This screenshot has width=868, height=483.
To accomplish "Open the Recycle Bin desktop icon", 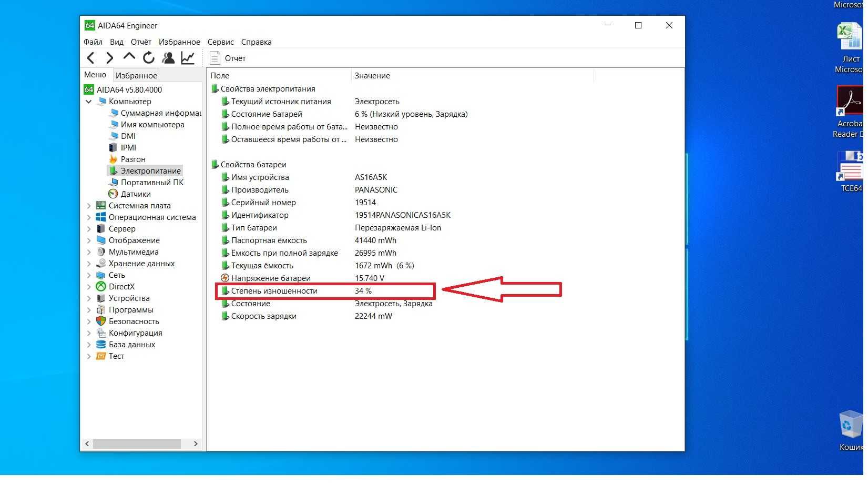I will coord(851,431).
